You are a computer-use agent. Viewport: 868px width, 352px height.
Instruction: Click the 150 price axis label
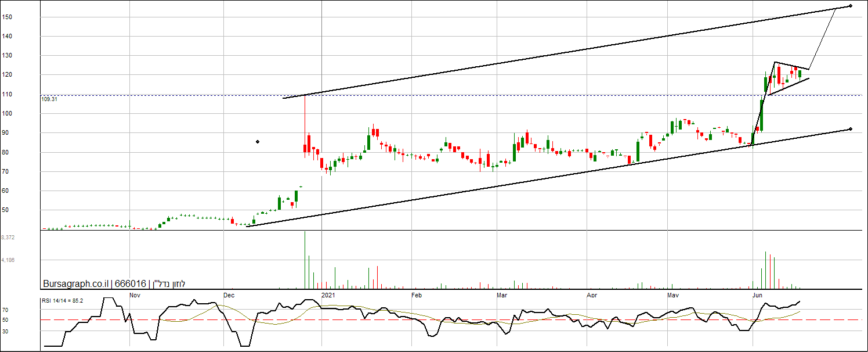[6, 17]
